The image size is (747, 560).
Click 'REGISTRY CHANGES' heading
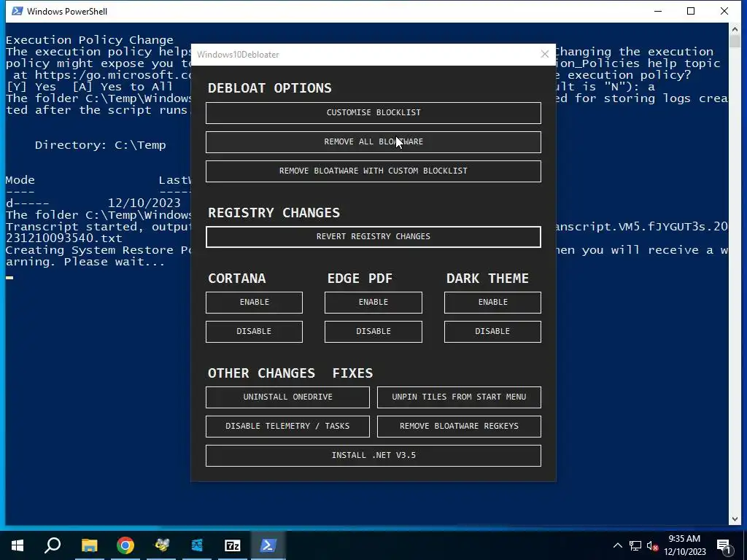(x=274, y=212)
